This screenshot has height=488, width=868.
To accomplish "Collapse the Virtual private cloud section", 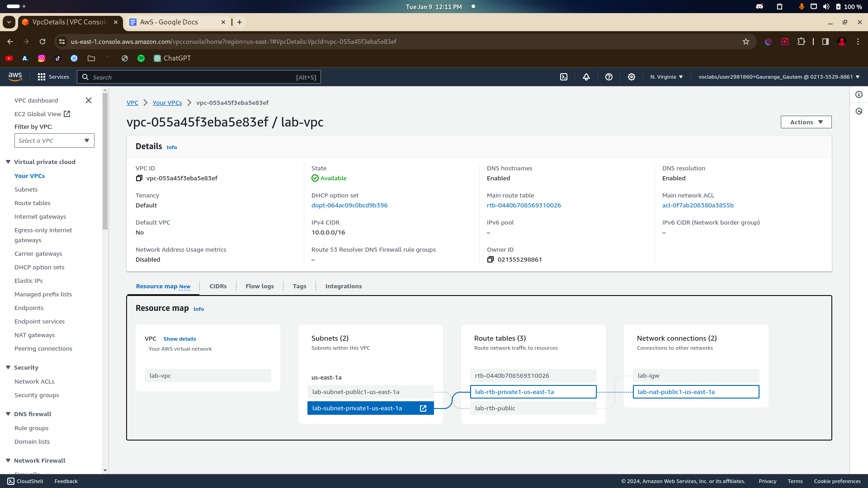I will pyautogui.click(x=8, y=162).
